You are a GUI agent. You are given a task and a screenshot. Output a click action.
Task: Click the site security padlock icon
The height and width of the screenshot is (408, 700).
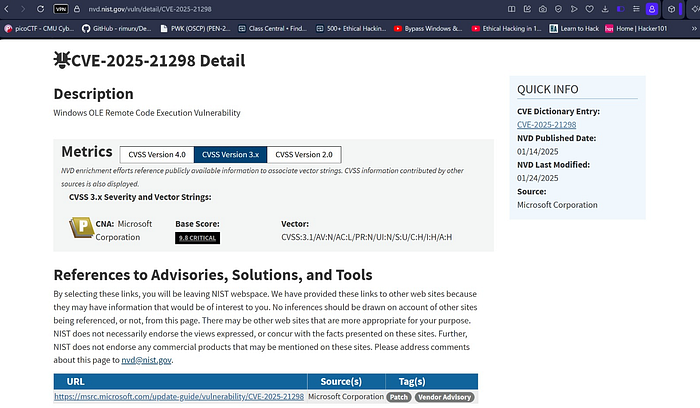(x=77, y=9)
